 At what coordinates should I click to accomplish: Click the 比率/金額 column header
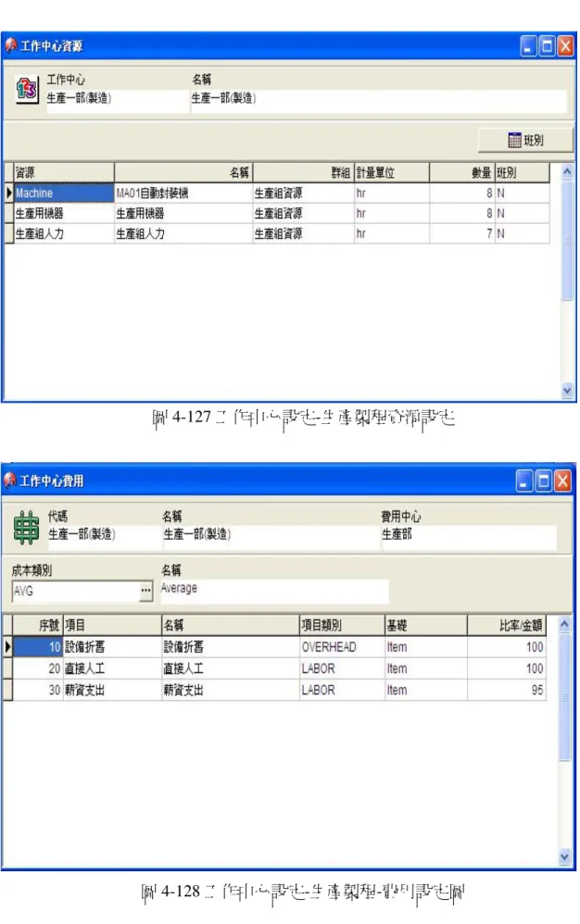[x=506, y=625]
